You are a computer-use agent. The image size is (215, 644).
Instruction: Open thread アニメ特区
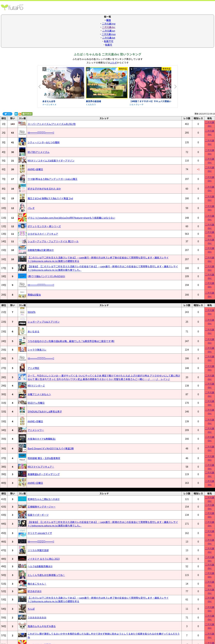(x=33, y=368)
